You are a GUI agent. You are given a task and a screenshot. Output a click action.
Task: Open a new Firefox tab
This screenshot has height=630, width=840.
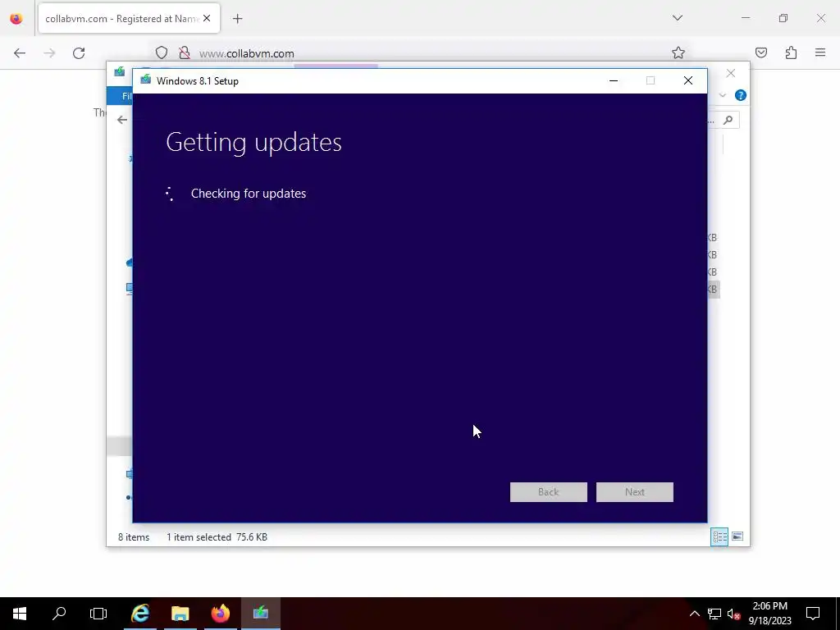click(x=237, y=19)
